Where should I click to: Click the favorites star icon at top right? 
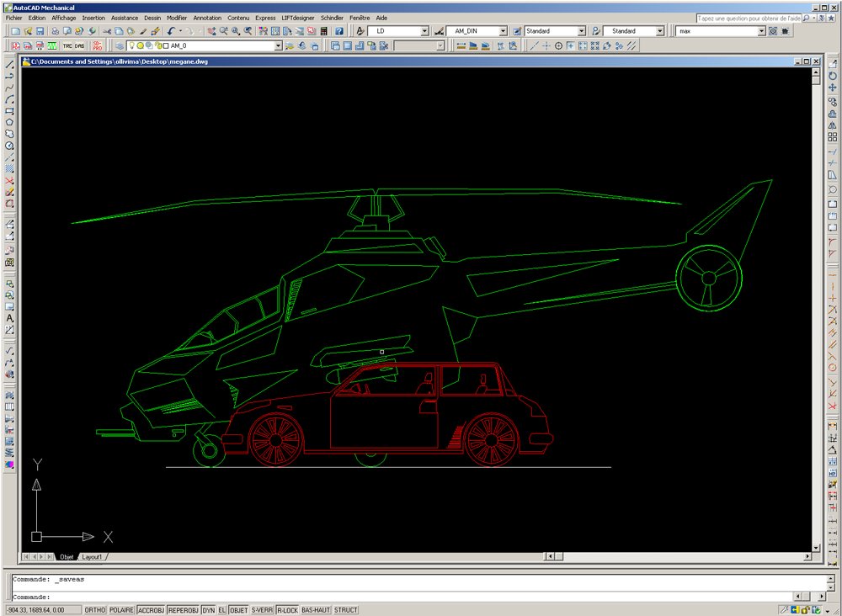point(832,18)
